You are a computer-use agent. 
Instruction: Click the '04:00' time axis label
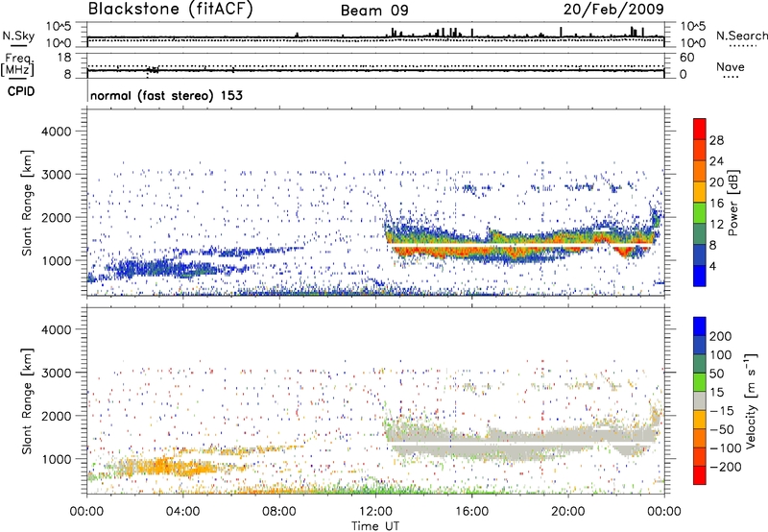point(183,512)
